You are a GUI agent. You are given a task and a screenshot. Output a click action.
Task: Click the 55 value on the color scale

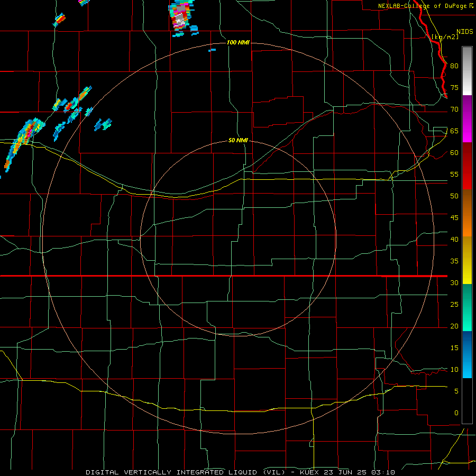[x=454, y=174]
